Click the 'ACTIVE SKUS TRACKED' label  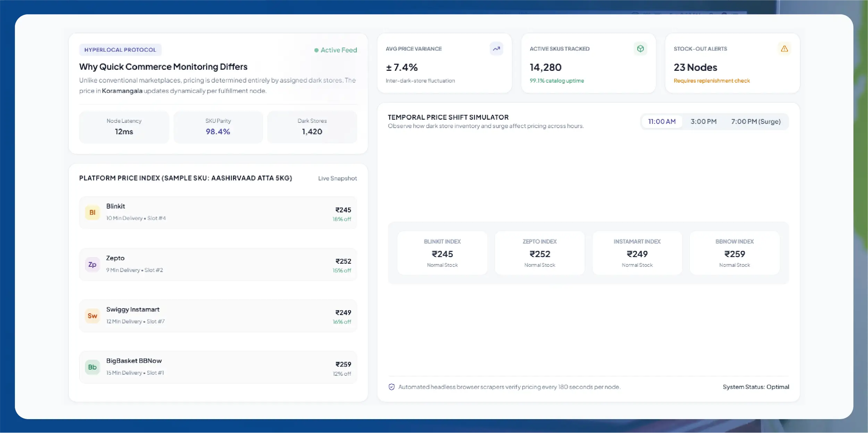point(559,49)
